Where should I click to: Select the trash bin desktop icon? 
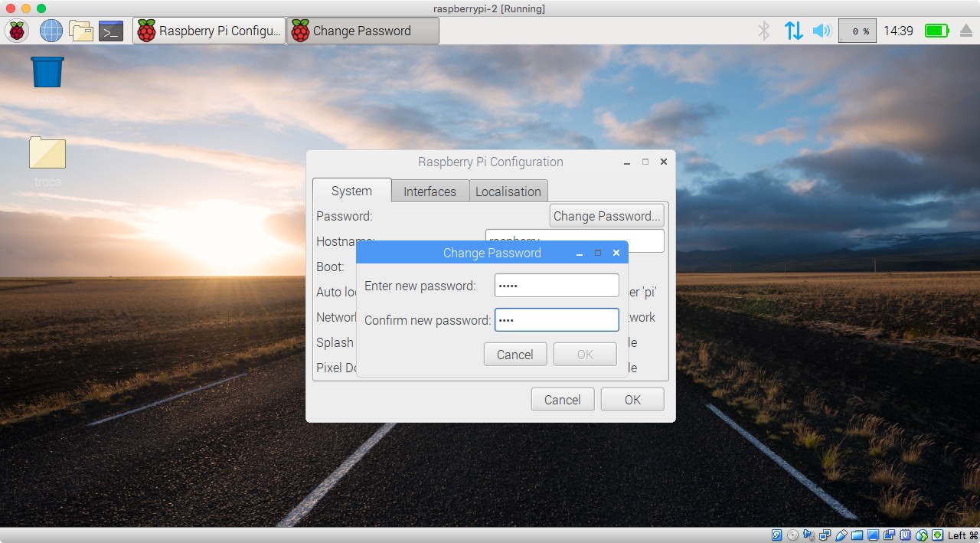coord(47,72)
